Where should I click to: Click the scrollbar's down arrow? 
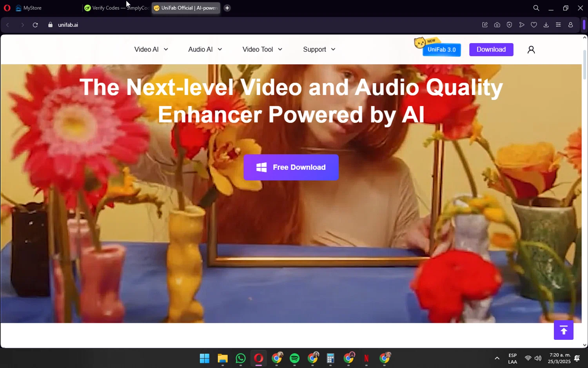tap(584, 345)
